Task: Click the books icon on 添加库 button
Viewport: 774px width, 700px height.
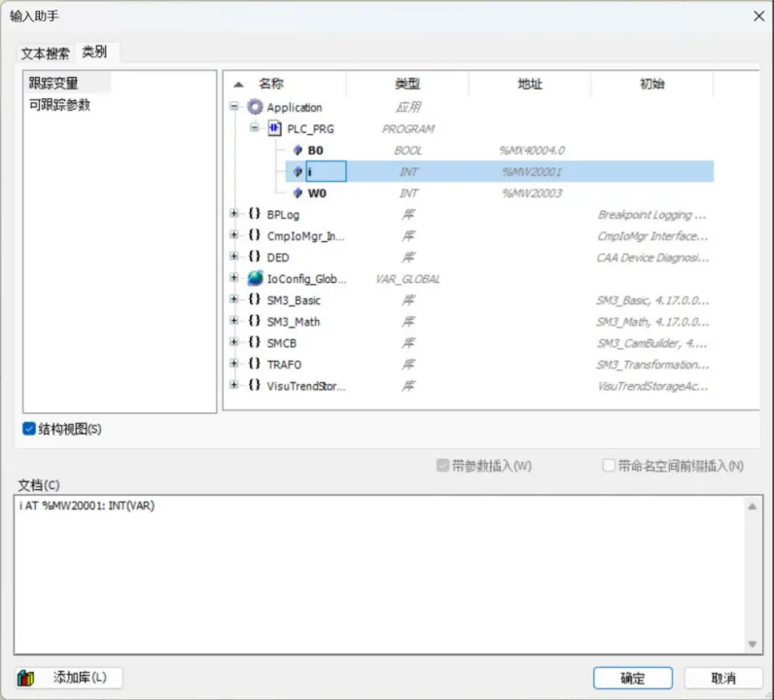Action: [26, 678]
